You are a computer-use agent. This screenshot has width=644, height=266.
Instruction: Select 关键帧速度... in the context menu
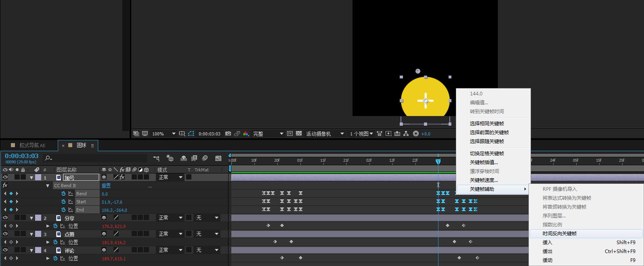[484, 180]
